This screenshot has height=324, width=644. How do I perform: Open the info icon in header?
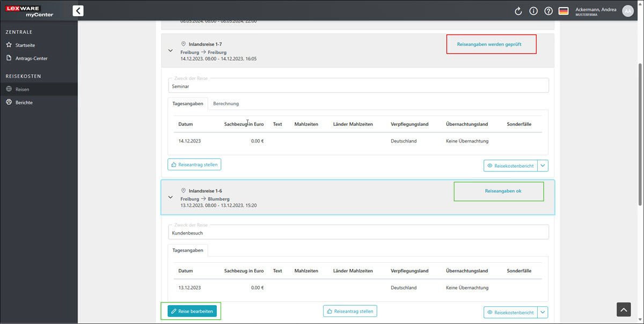click(533, 11)
